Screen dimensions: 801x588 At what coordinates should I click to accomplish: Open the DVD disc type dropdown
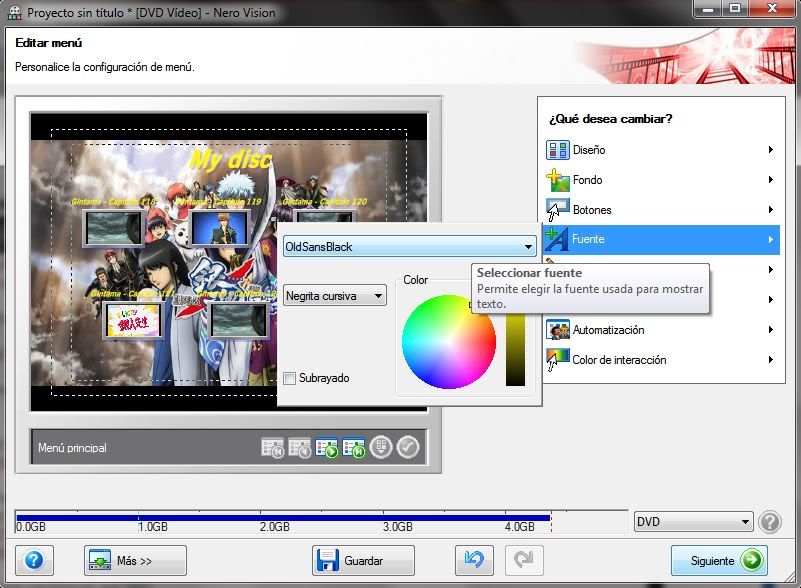click(x=693, y=522)
